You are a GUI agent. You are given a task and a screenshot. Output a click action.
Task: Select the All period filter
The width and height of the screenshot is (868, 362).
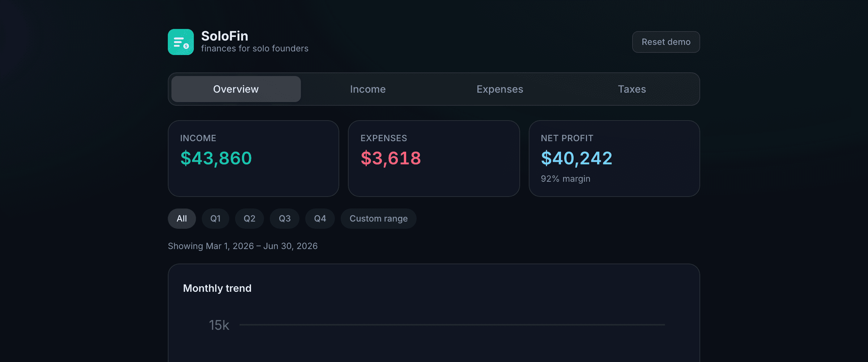[182, 219]
